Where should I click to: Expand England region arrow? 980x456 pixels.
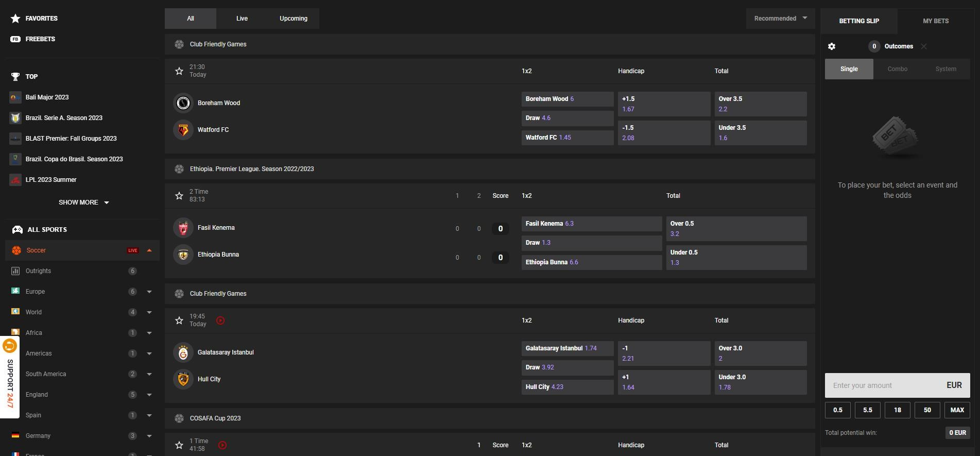[149, 395]
